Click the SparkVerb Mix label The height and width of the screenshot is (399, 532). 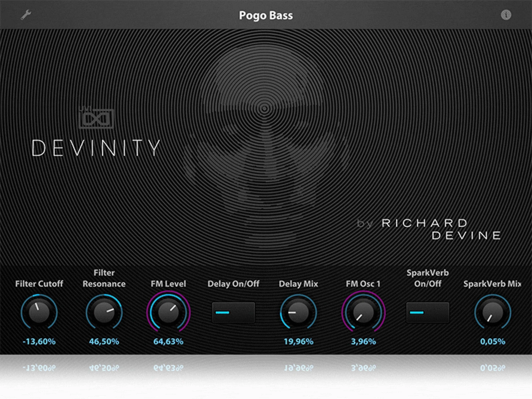pyautogui.click(x=492, y=284)
